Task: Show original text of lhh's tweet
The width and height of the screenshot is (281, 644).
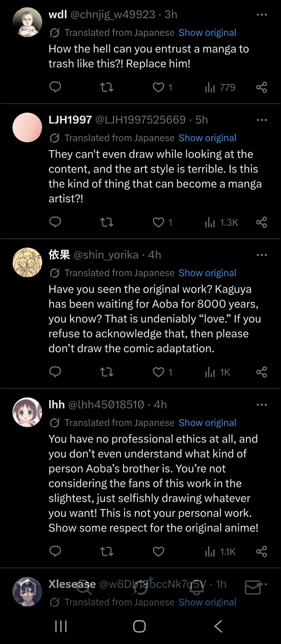Action: [x=208, y=423]
